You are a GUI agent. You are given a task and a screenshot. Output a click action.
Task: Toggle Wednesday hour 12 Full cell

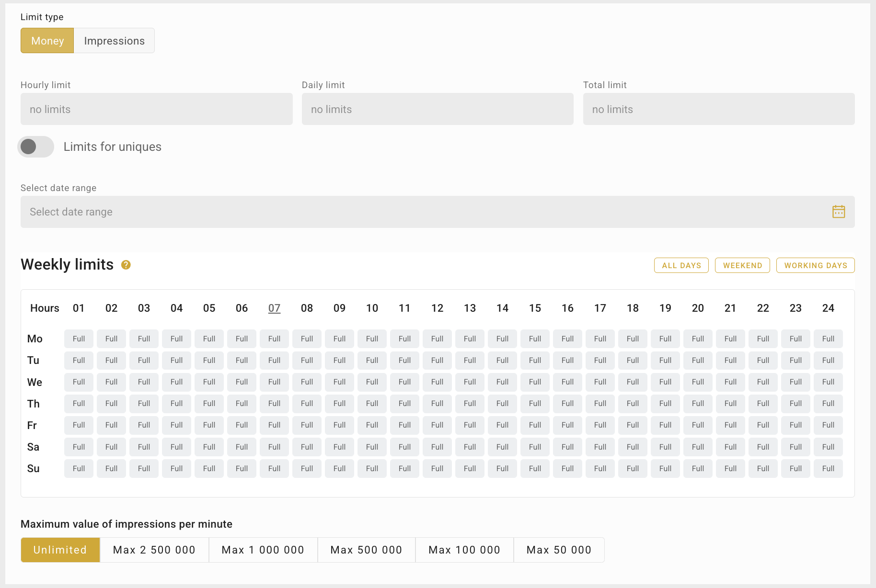click(437, 382)
